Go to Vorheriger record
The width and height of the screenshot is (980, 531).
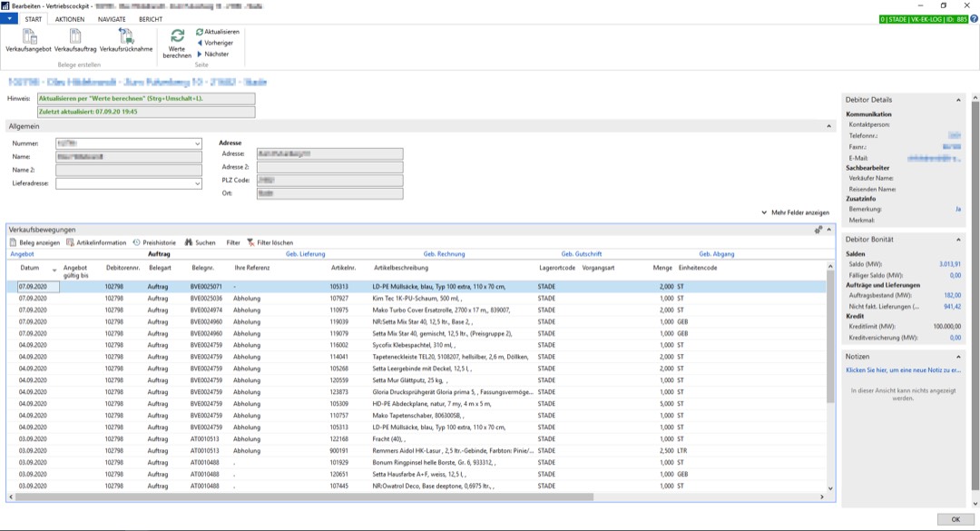[x=215, y=43]
